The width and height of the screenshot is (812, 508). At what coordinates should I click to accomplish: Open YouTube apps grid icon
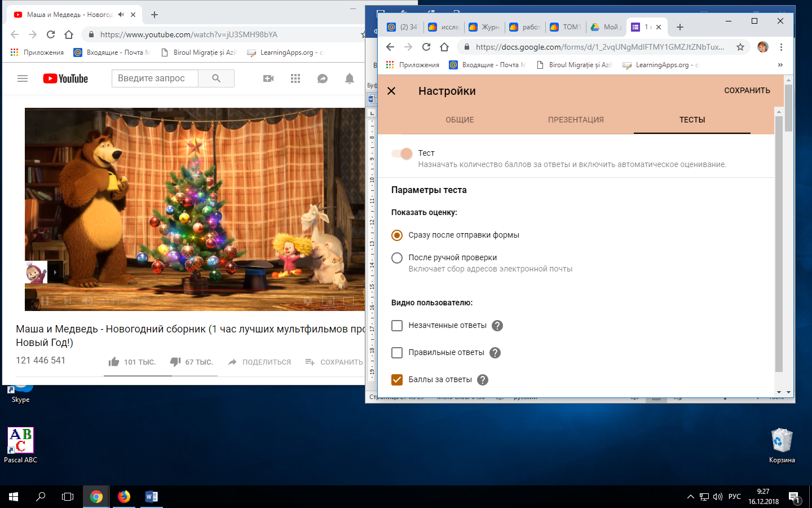point(295,78)
